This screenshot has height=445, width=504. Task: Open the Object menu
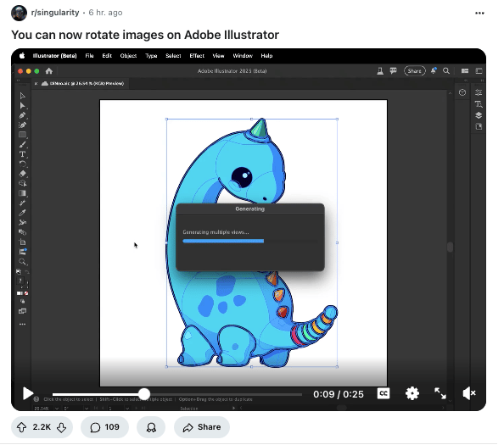128,56
